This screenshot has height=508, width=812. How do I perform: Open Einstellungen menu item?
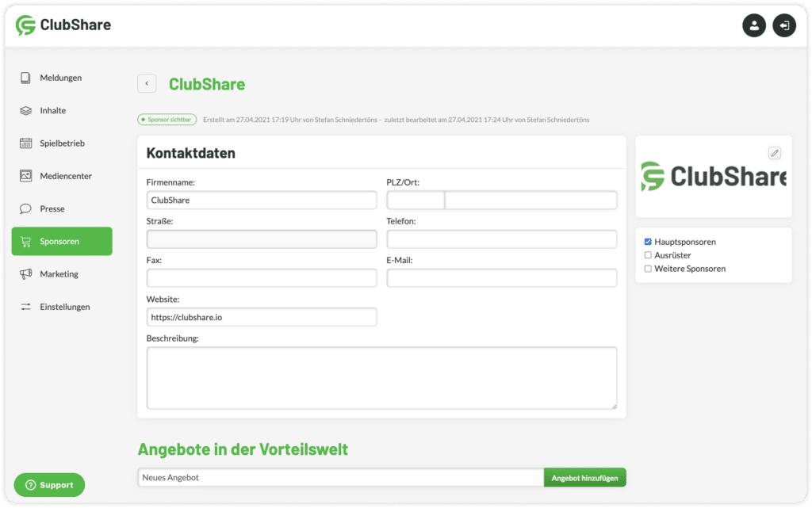[x=62, y=307]
